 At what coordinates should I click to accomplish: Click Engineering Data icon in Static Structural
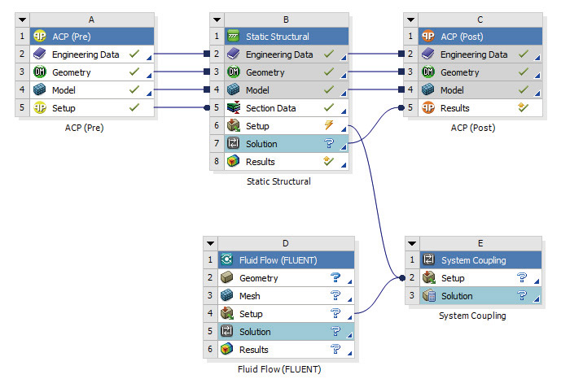pyautogui.click(x=234, y=54)
